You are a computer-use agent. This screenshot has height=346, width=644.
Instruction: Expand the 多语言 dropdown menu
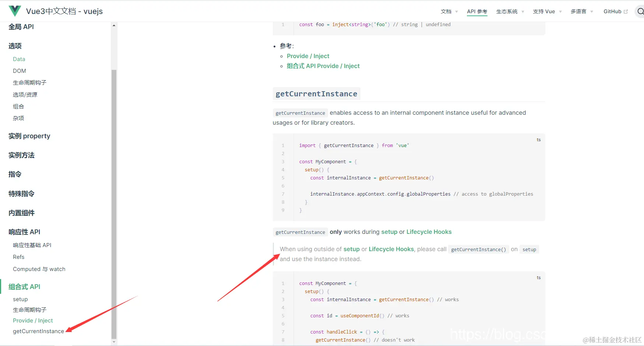coord(582,11)
